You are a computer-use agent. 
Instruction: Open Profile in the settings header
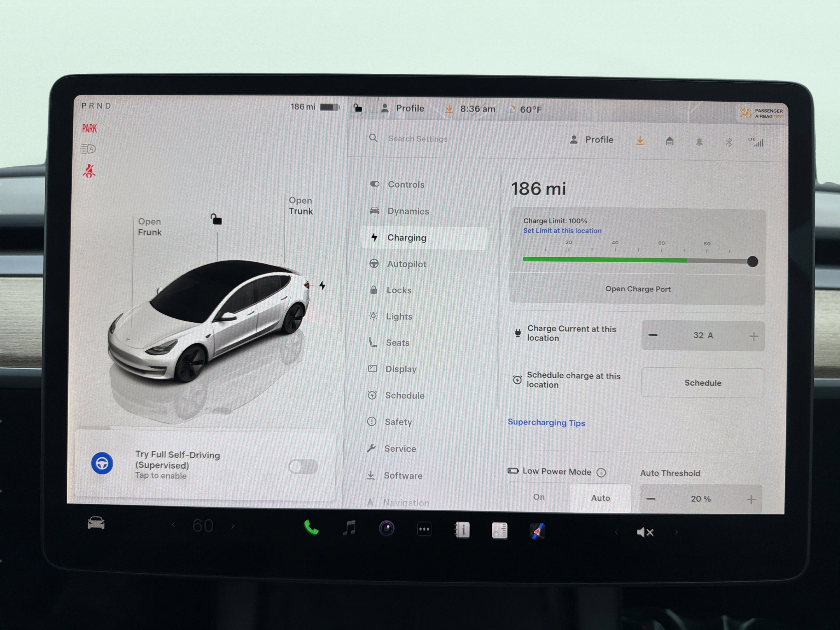591,140
